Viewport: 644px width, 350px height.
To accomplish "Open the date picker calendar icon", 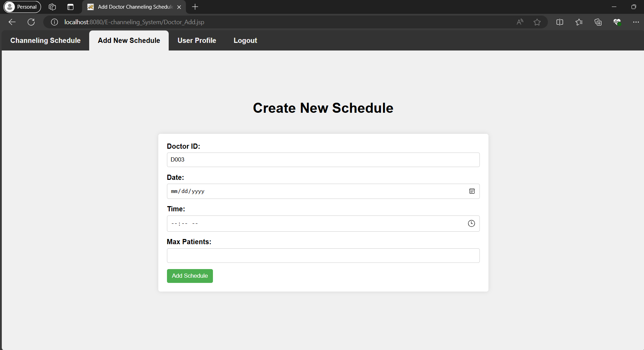I will (472, 191).
